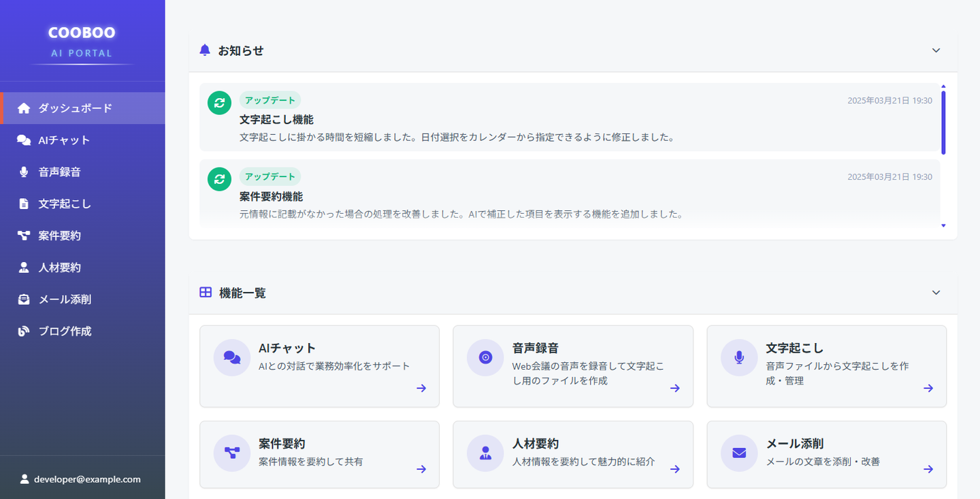Image resolution: width=980 pixels, height=499 pixels.
Task: Click the person icon on the 人材要約 card
Action: [485, 453]
